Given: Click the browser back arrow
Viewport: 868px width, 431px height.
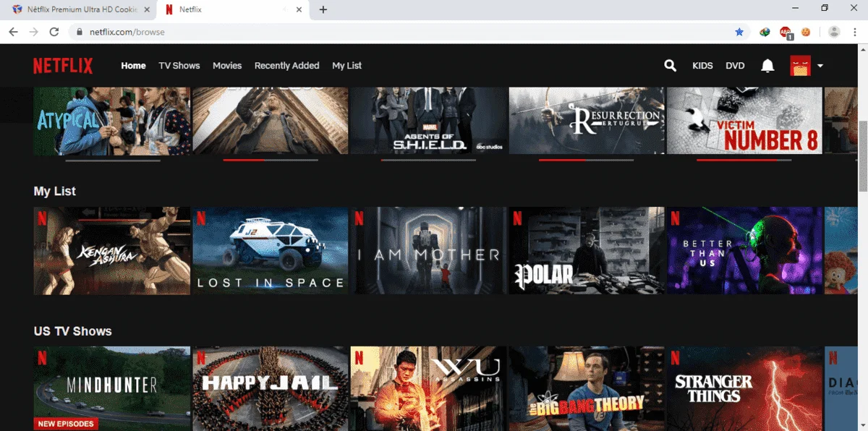Looking at the screenshot, I should point(13,32).
